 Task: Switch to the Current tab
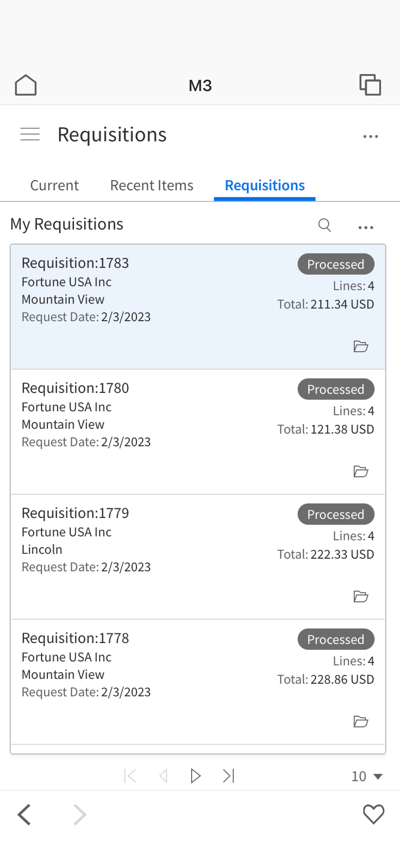(54, 185)
